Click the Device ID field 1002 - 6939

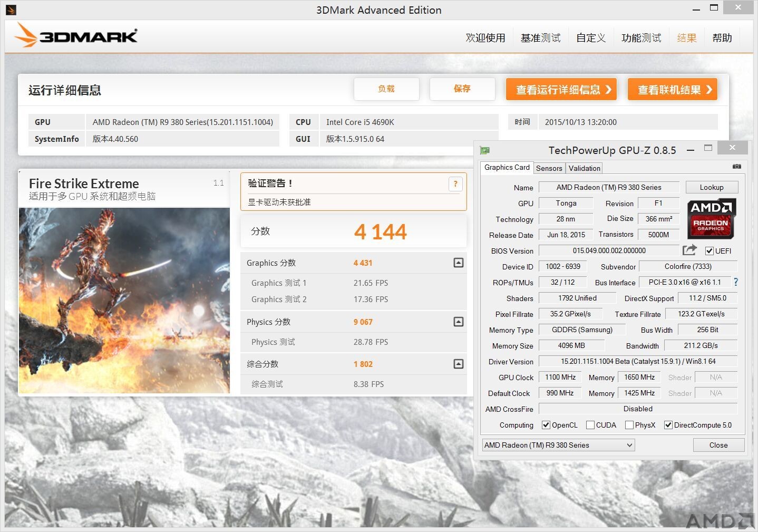[x=562, y=266]
